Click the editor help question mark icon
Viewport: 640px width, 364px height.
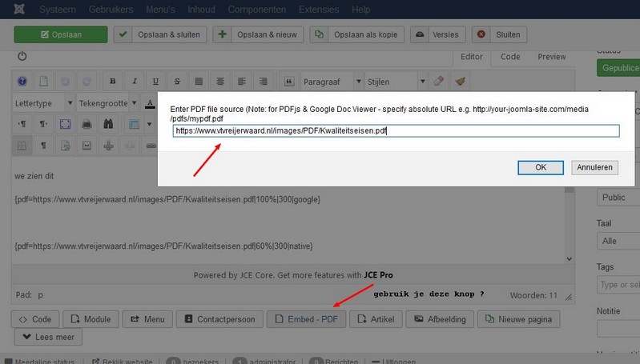pyautogui.click(x=22, y=82)
